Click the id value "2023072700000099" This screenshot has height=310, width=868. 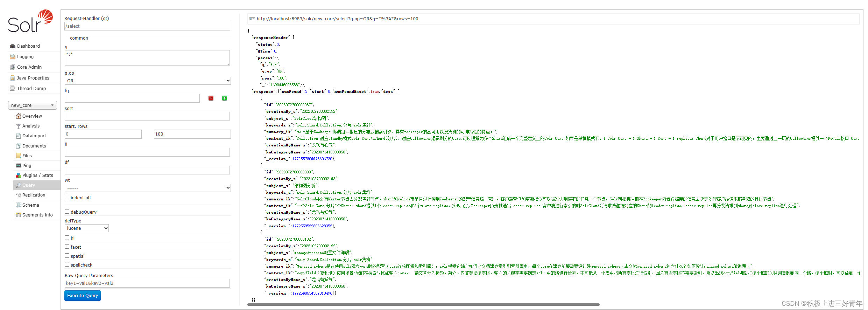294,172
